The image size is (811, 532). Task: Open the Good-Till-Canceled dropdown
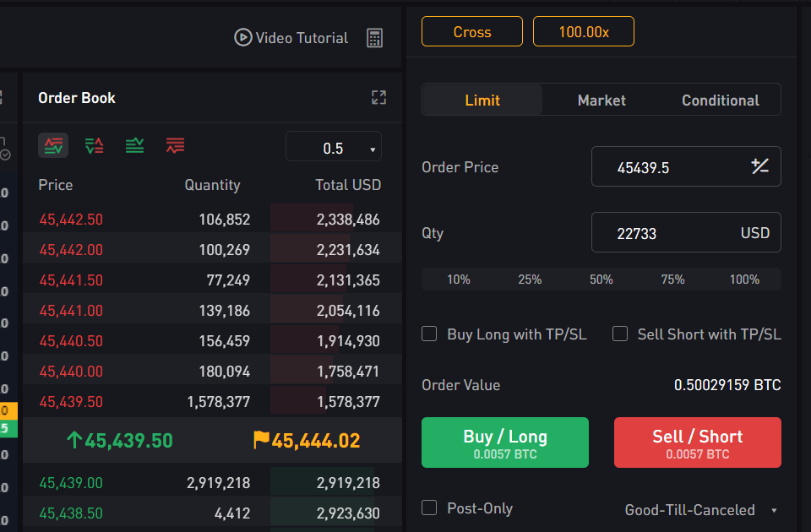(x=700, y=510)
